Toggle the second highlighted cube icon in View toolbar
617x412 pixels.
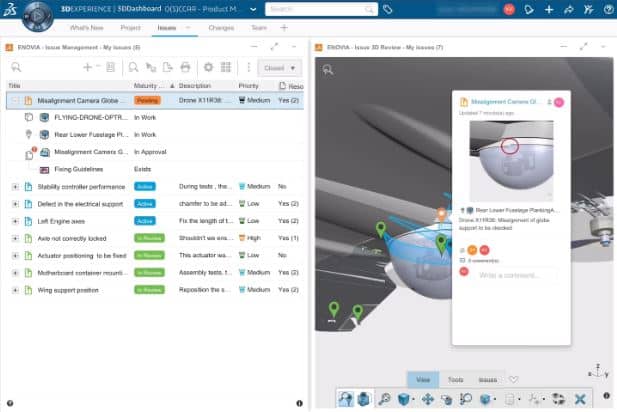[x=364, y=399]
